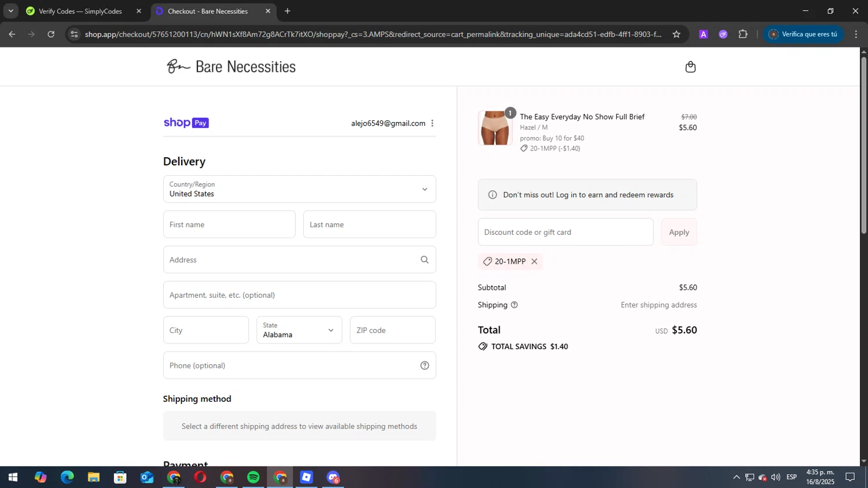Reload the checkout page

[x=51, y=34]
